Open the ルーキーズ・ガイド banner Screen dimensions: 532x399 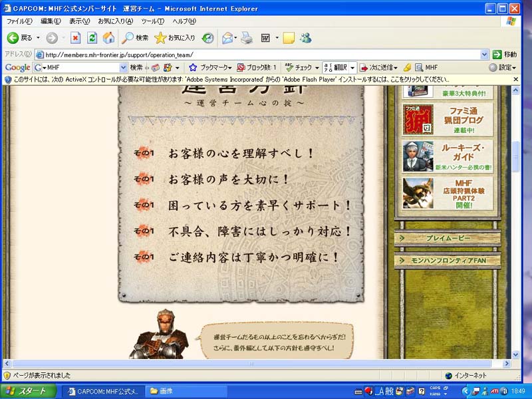448,157
